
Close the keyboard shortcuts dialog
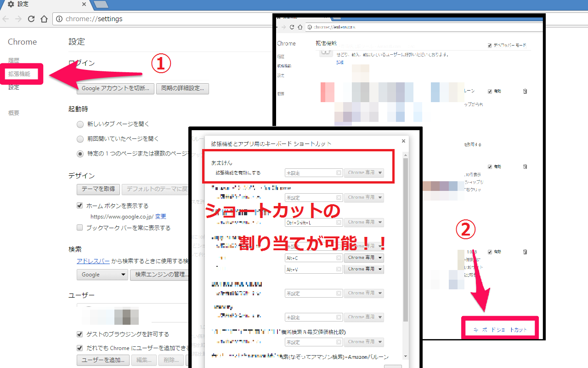(403, 141)
